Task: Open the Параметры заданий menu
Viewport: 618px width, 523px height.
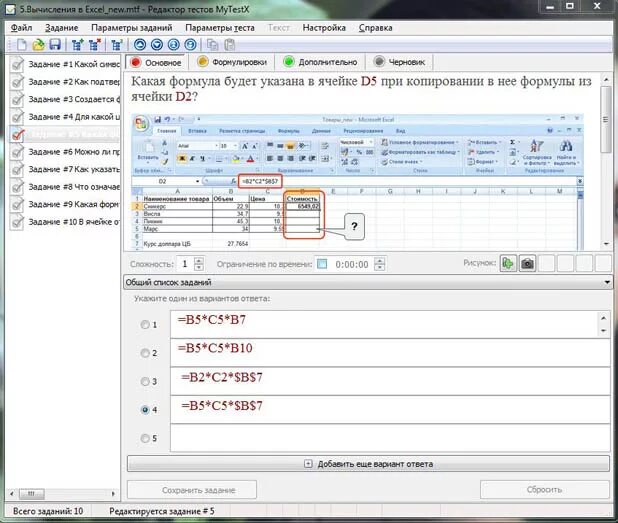Action: (x=132, y=28)
